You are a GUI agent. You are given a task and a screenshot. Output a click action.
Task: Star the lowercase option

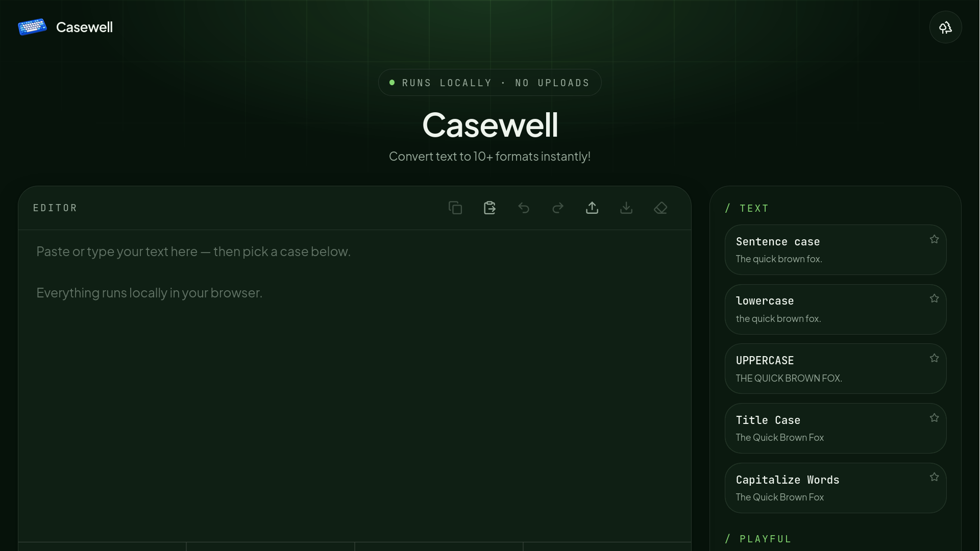[x=934, y=298]
